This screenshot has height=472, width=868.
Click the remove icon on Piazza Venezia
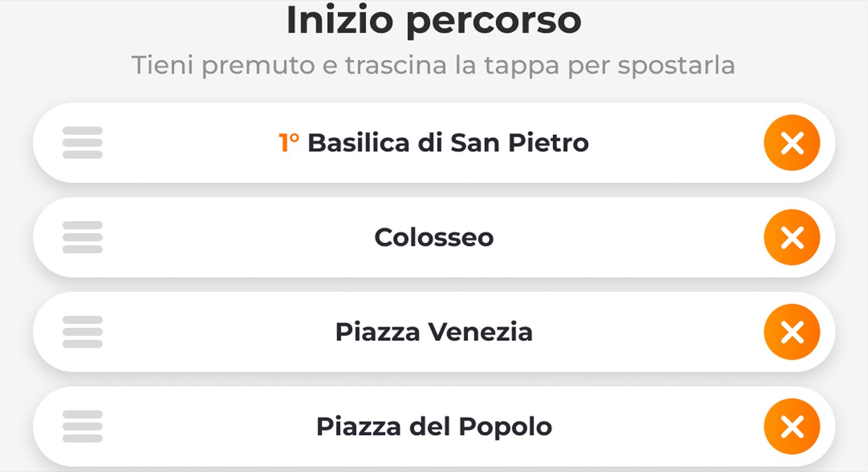tap(791, 331)
